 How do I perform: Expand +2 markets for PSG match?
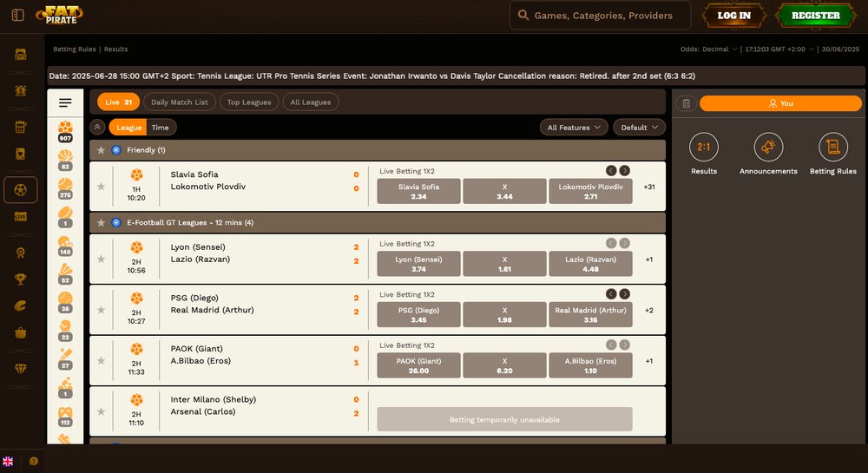pos(648,311)
